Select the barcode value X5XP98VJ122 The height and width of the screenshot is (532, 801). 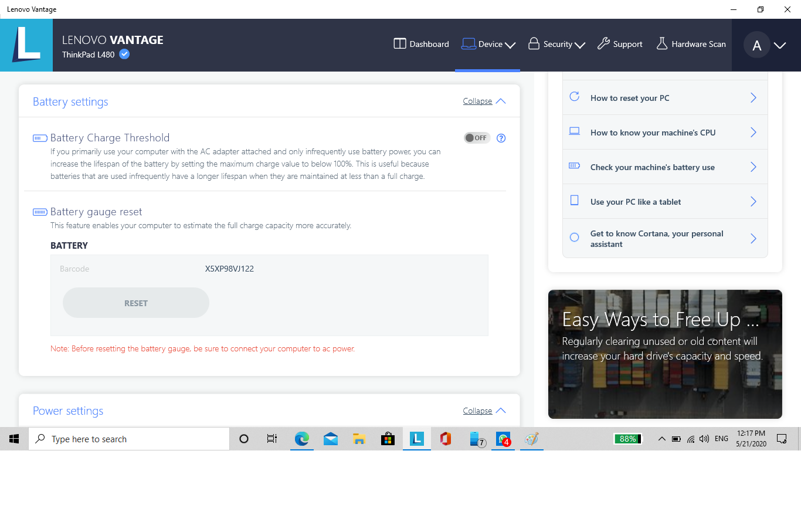pyautogui.click(x=229, y=269)
